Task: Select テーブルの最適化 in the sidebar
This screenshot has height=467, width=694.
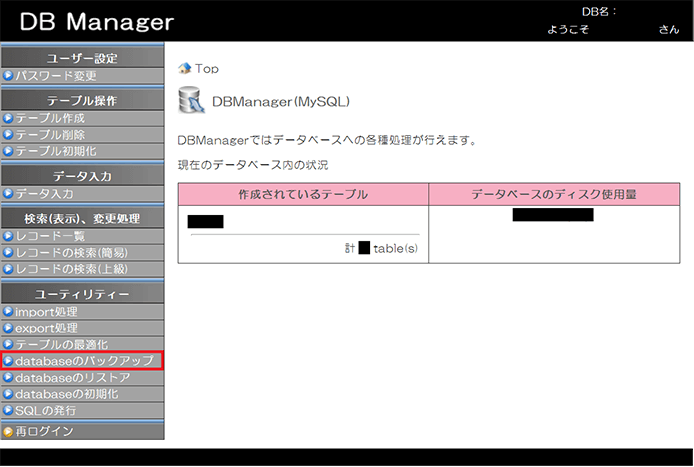Action: click(x=62, y=344)
